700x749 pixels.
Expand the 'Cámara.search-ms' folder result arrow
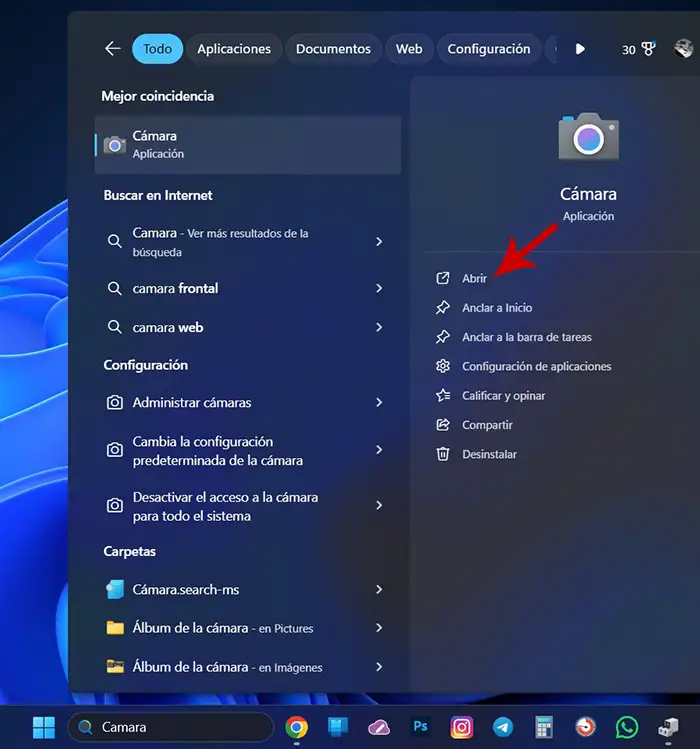379,590
